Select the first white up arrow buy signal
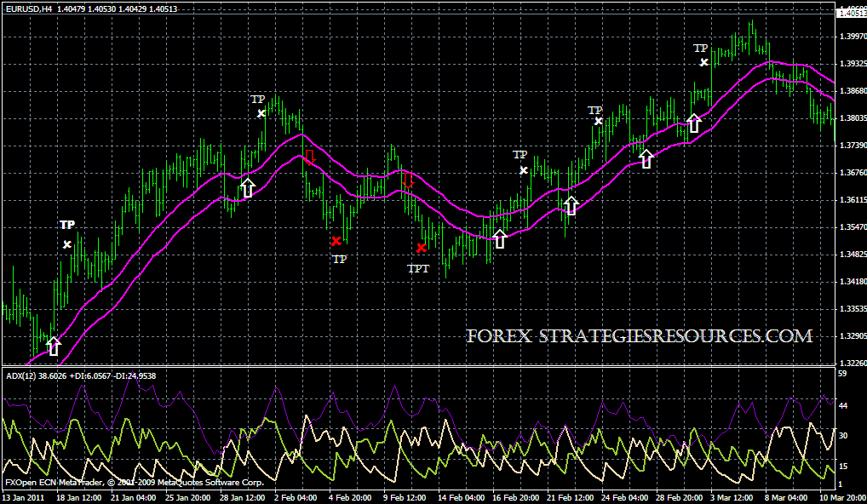 click(x=53, y=346)
